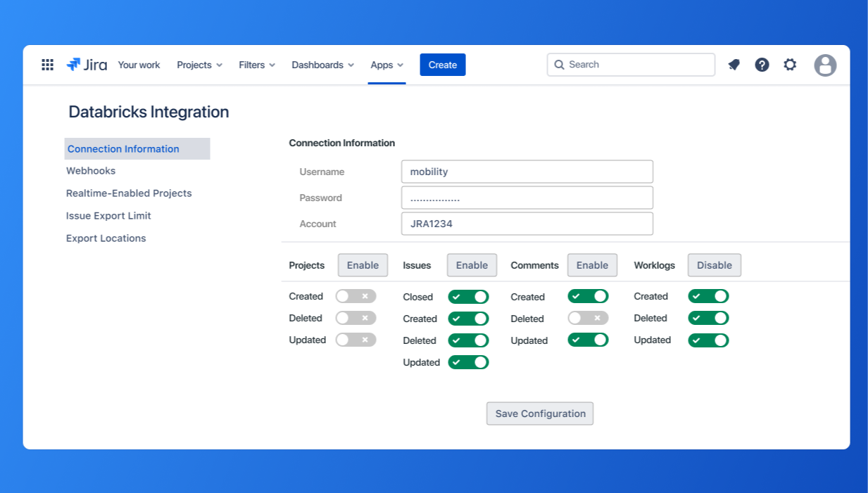Viewport: 868px width, 493px height.
Task: Click the Password input field
Action: tap(527, 198)
